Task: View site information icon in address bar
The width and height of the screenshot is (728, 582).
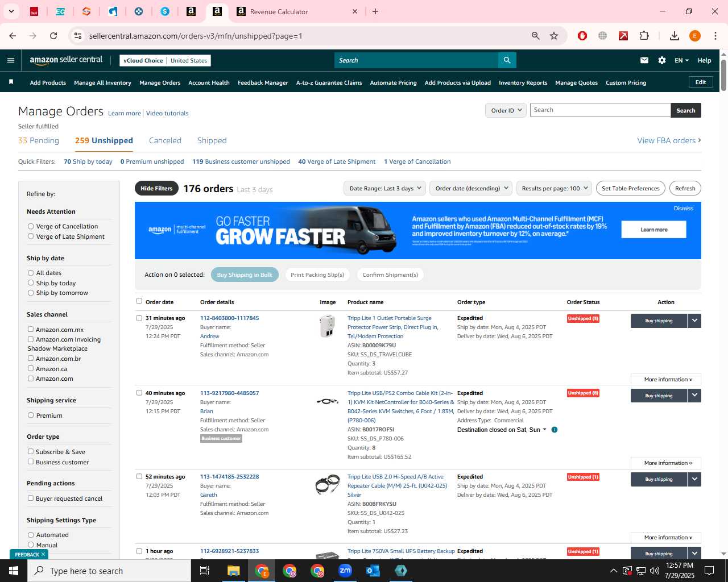Action: [x=78, y=36]
